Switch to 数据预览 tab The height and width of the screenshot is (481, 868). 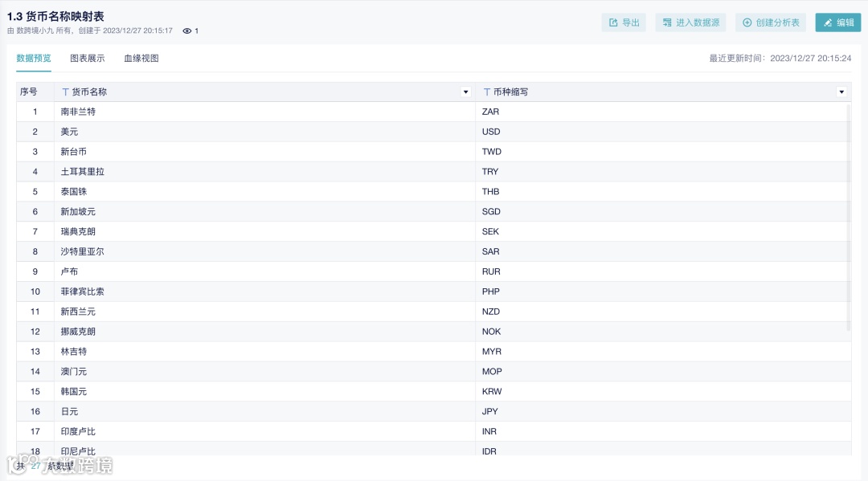[34, 58]
